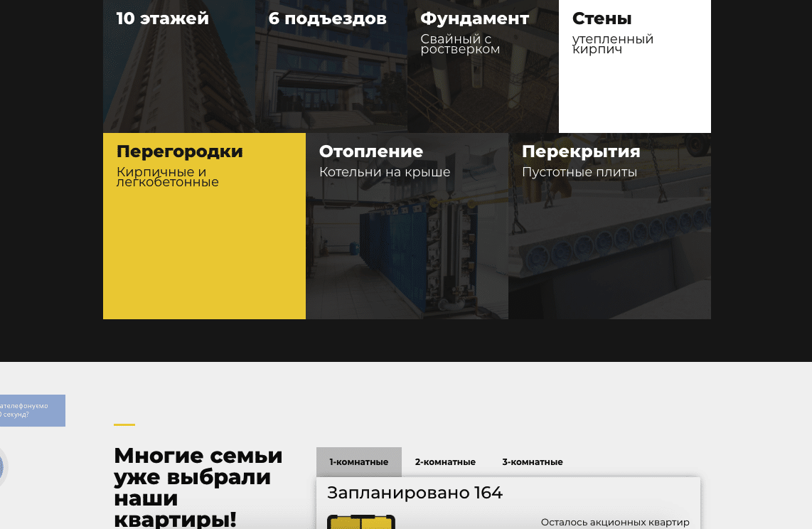
Task: Open the 3-комнатные tab
Action: [532, 462]
